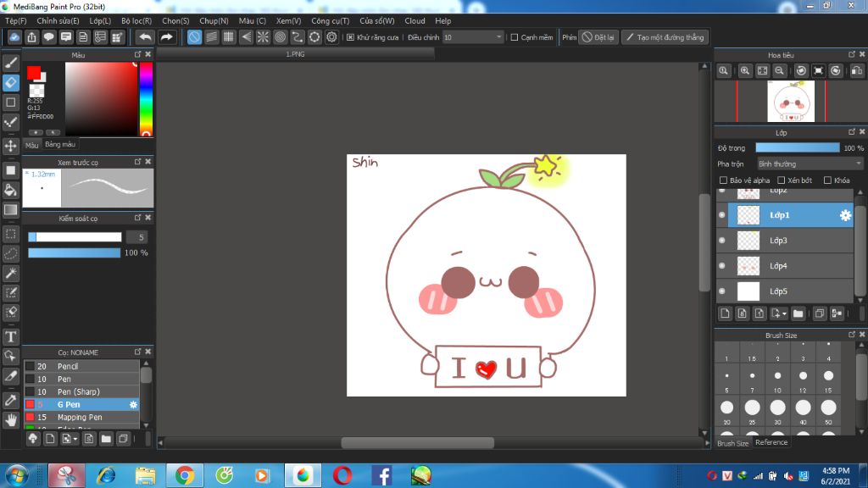Enable radial snap guide

(263, 37)
